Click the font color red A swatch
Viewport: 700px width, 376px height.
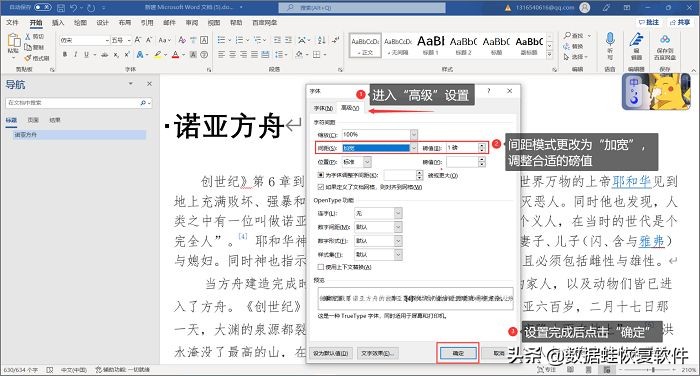click(x=175, y=54)
